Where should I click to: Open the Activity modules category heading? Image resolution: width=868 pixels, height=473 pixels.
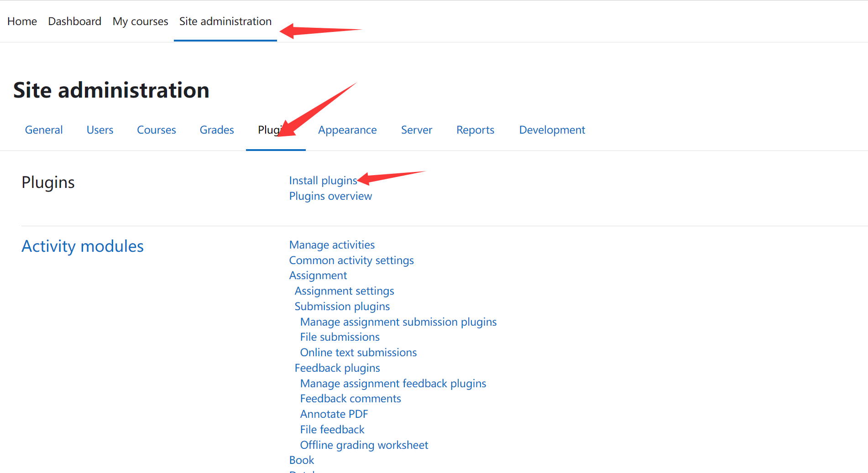83,246
